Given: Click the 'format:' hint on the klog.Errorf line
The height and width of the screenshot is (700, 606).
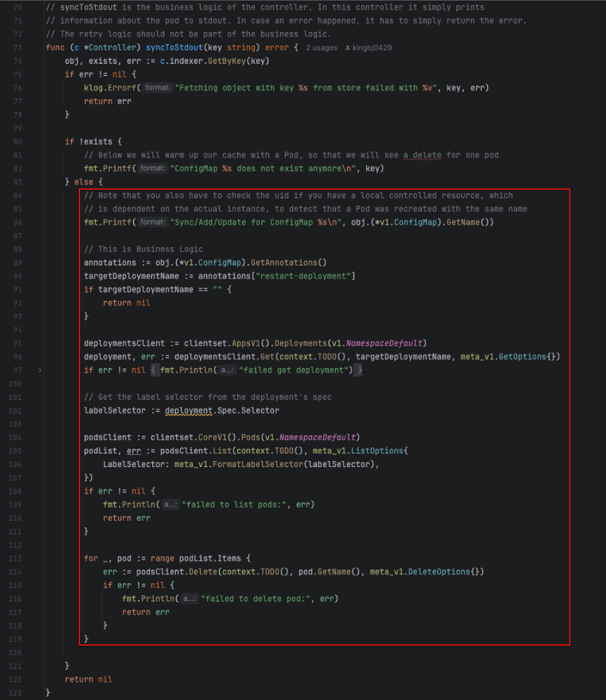Looking at the screenshot, I should 158,88.
